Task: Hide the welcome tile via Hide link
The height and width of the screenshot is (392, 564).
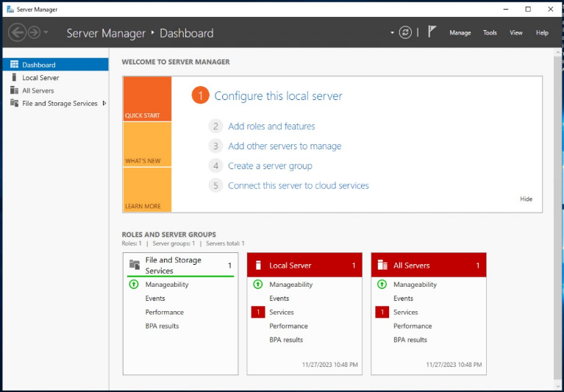Action: pos(526,199)
